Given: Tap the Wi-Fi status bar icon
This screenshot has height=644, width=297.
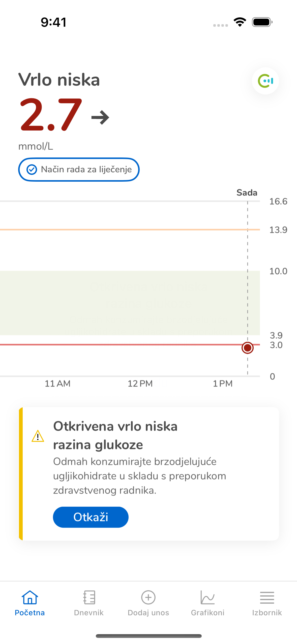Looking at the screenshot, I should pos(240,22).
